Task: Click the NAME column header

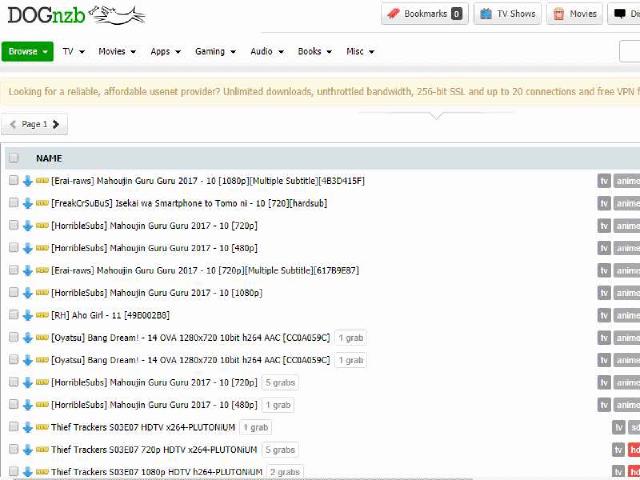Action: [x=49, y=158]
